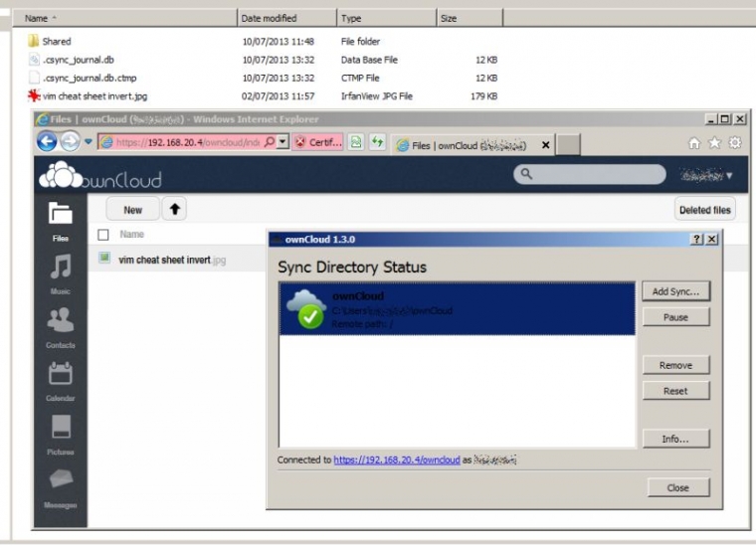Click the Add Sync button
This screenshot has width=756, height=550.
pyautogui.click(x=676, y=291)
